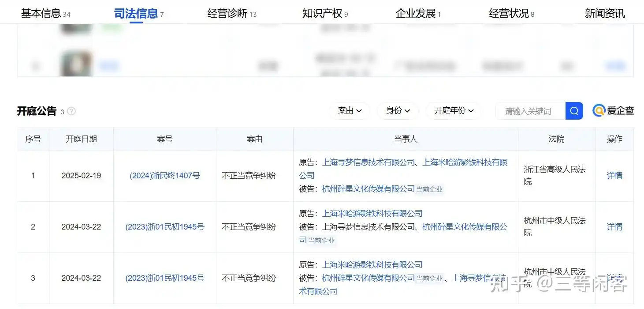Click the help question mark beside 开庭公告
Image resolution: width=644 pixels, height=309 pixels.
click(71, 111)
